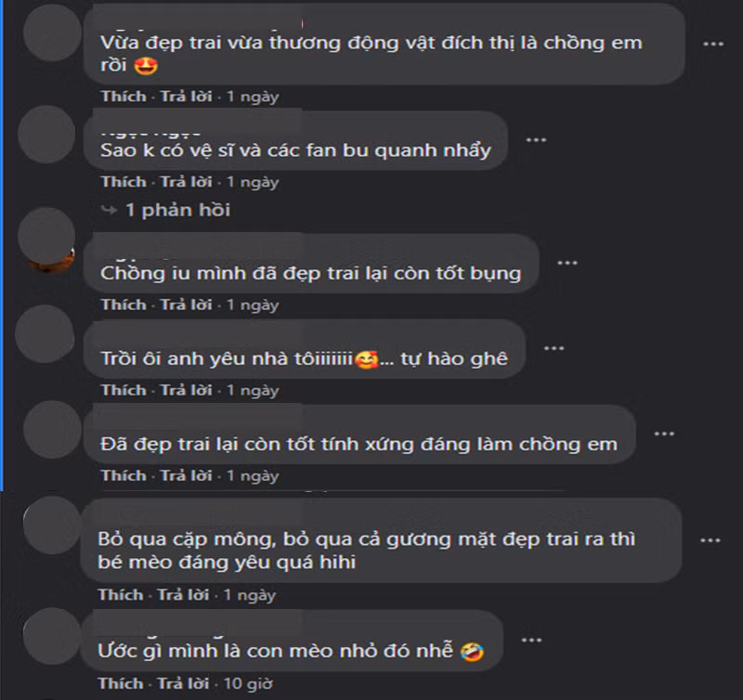The height and width of the screenshot is (700, 743).
Task: Like the 'Đã đẹp trai lại còn tốt tính' comment
Action: [124, 475]
